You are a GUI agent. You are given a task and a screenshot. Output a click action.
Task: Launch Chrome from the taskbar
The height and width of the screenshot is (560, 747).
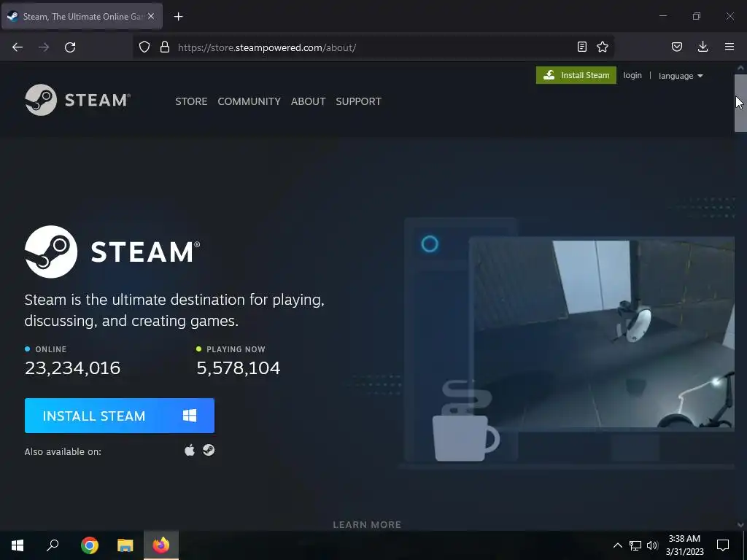89,545
